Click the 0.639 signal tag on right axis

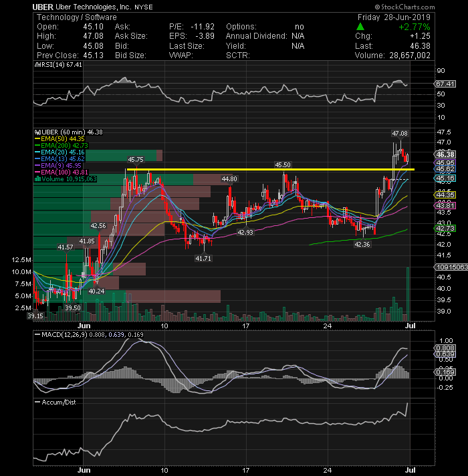445,354
